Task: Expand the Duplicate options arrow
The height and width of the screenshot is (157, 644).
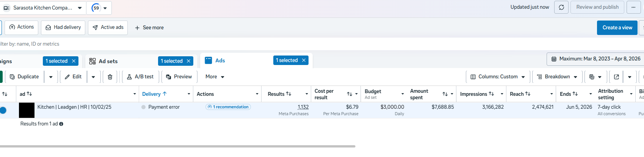Action: pyautogui.click(x=51, y=77)
